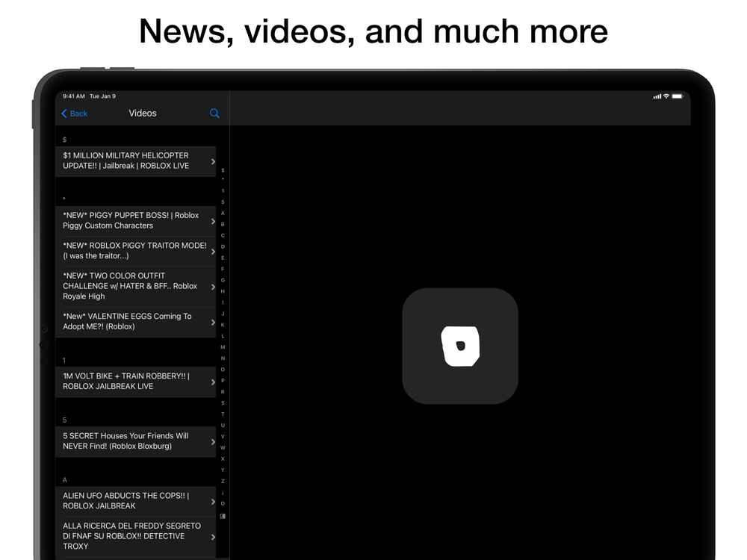Viewport: 747px width, 560px height.
Task: Tap the cellular signal bars icon
Action: [x=657, y=96]
